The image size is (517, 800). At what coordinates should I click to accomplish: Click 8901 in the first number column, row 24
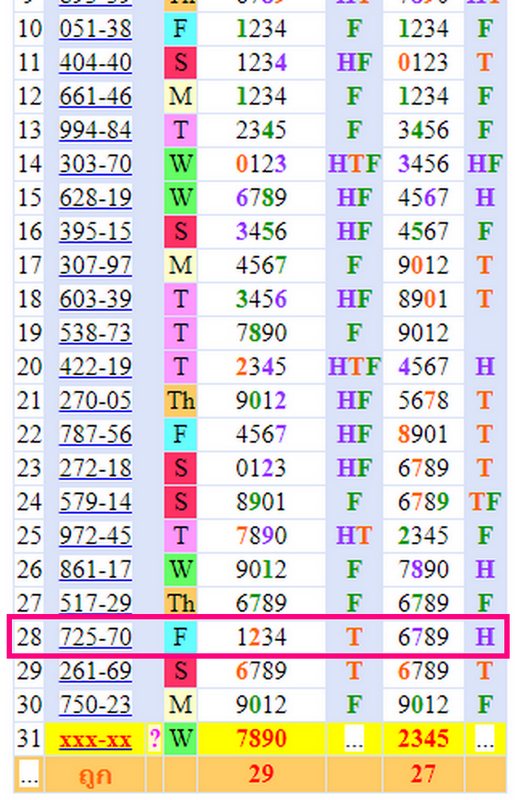point(261,502)
